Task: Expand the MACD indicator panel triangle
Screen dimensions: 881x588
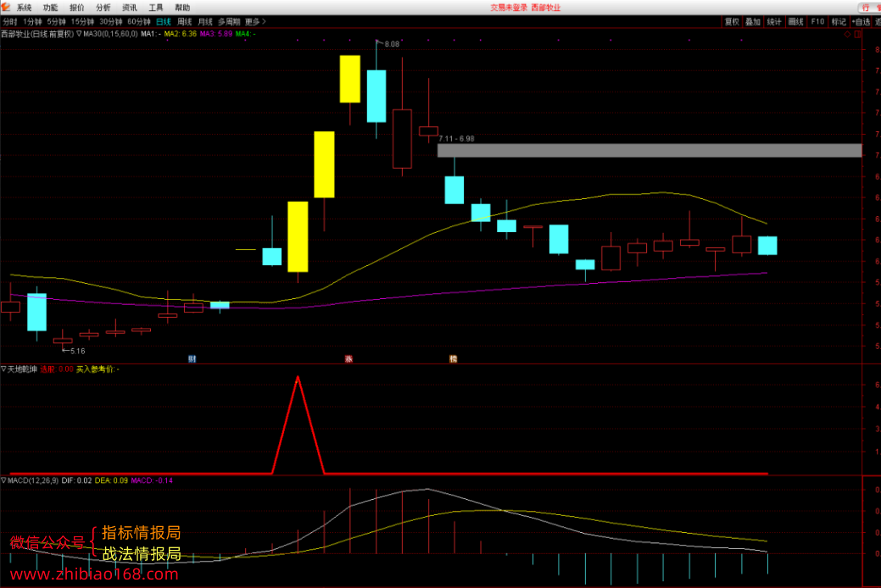Action: pyautogui.click(x=4, y=480)
